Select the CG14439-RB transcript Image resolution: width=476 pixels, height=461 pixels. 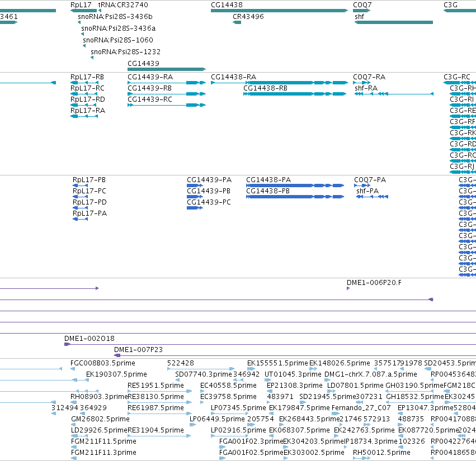coord(167,94)
